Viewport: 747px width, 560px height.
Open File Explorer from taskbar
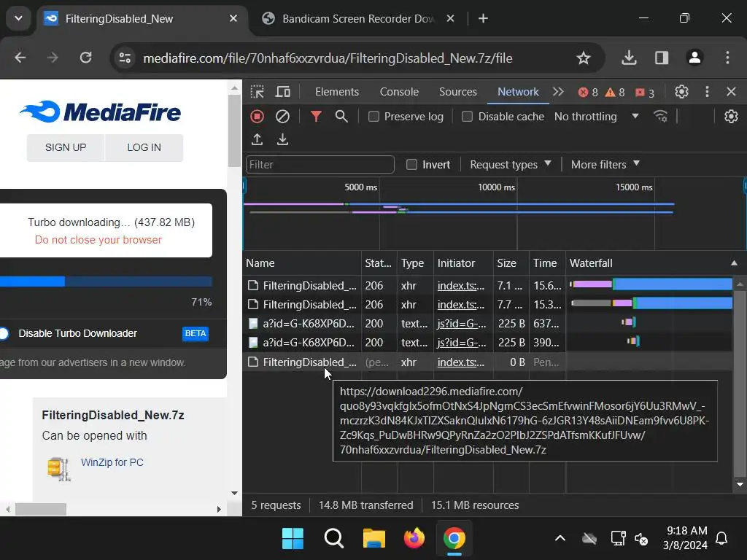(x=374, y=539)
